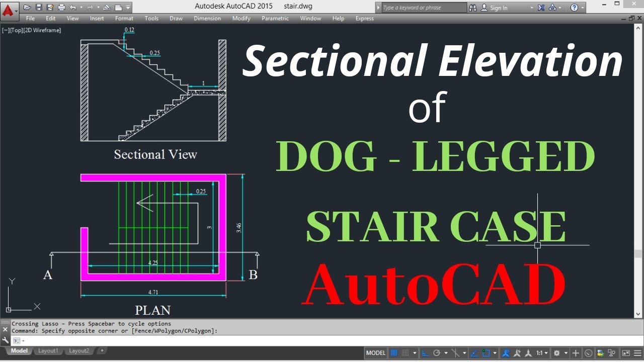
Task: Click the [-] viewport controls label
Action: (6, 30)
